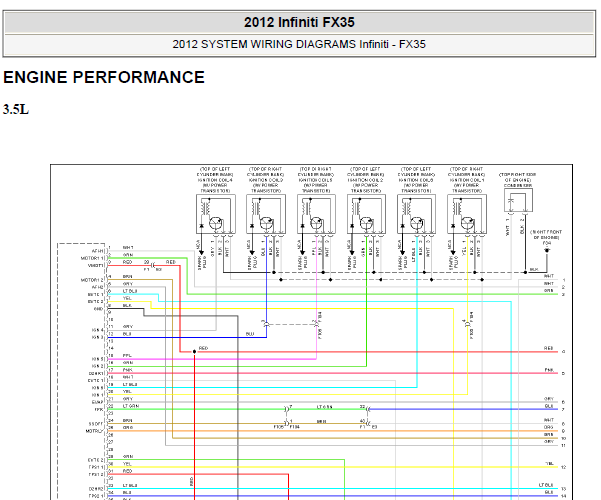The image size is (601, 500).
Task: Select the "ENGINE PERFORMANCE" heading
Action: pyautogui.click(x=104, y=77)
